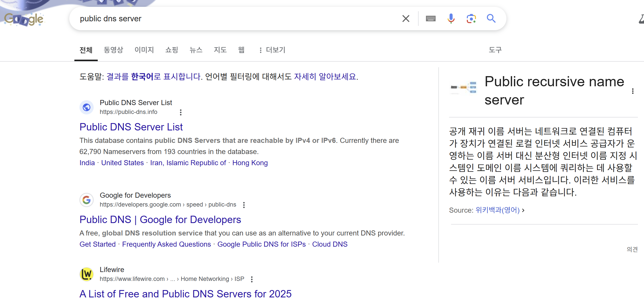Click the blue magnifying glass search icon
The image size is (644, 304).
pos(491,19)
